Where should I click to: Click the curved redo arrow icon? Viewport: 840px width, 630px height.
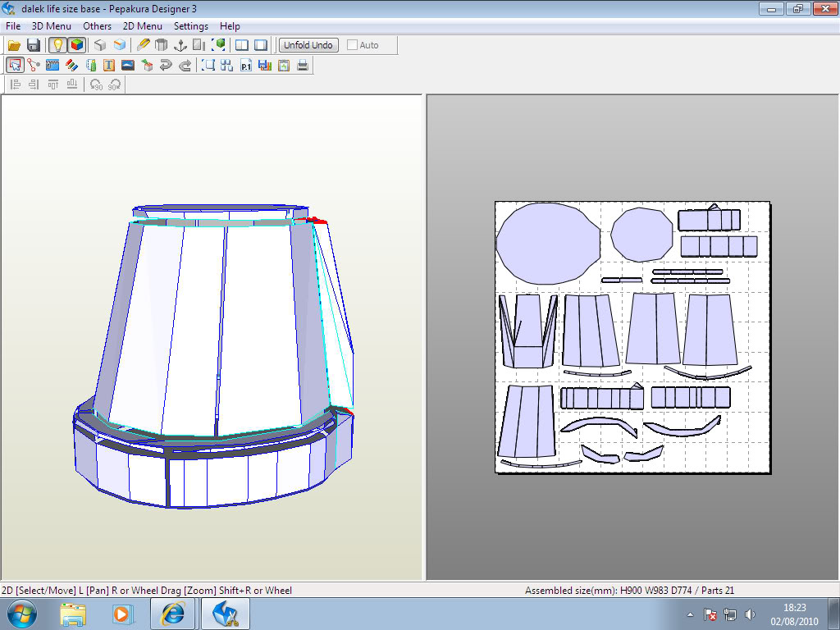tap(185, 66)
